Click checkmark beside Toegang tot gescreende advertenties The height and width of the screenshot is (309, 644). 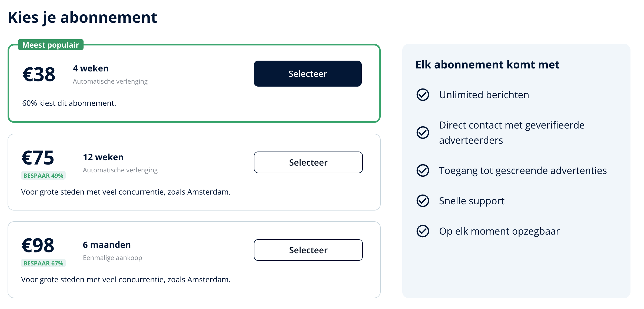click(423, 170)
